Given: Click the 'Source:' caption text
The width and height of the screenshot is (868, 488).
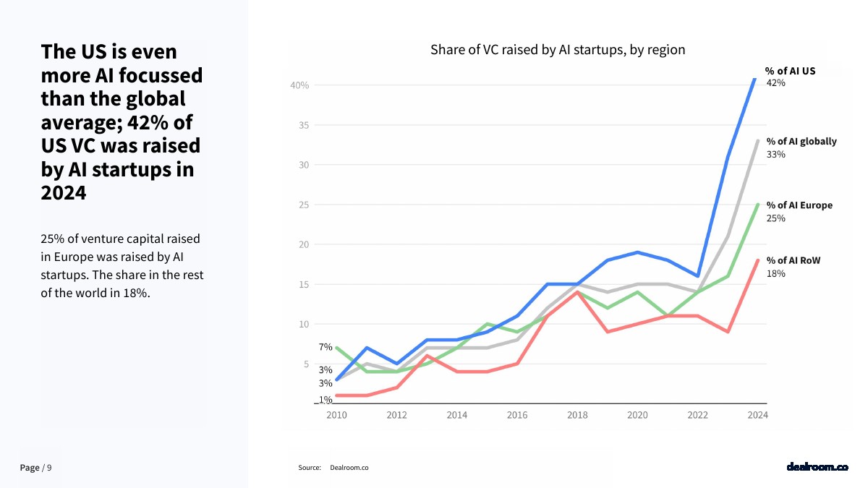Looking at the screenshot, I should coord(310,468).
